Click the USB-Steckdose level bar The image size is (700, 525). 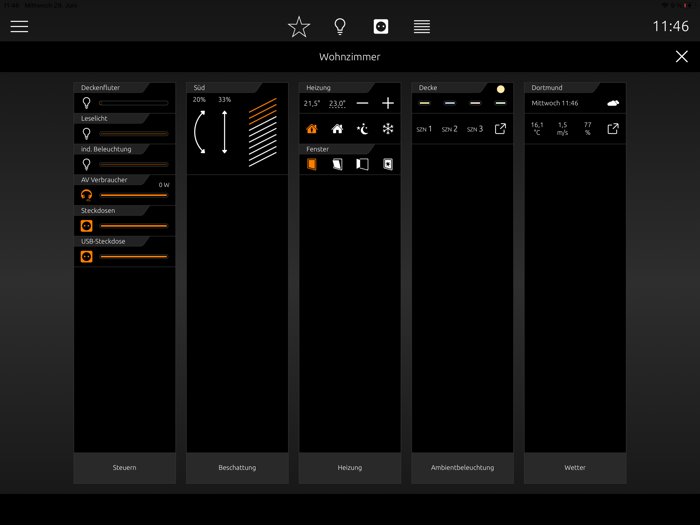tap(133, 257)
